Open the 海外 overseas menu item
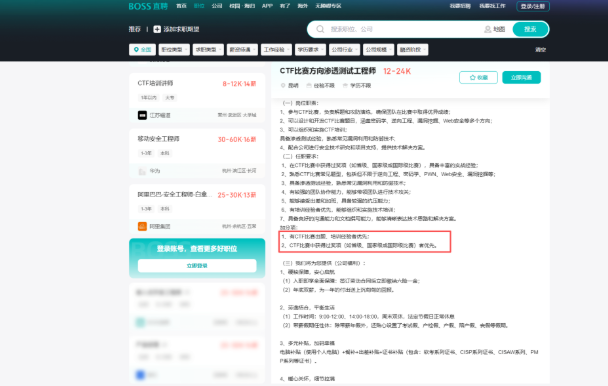This screenshot has height=386, width=608. tap(302, 6)
